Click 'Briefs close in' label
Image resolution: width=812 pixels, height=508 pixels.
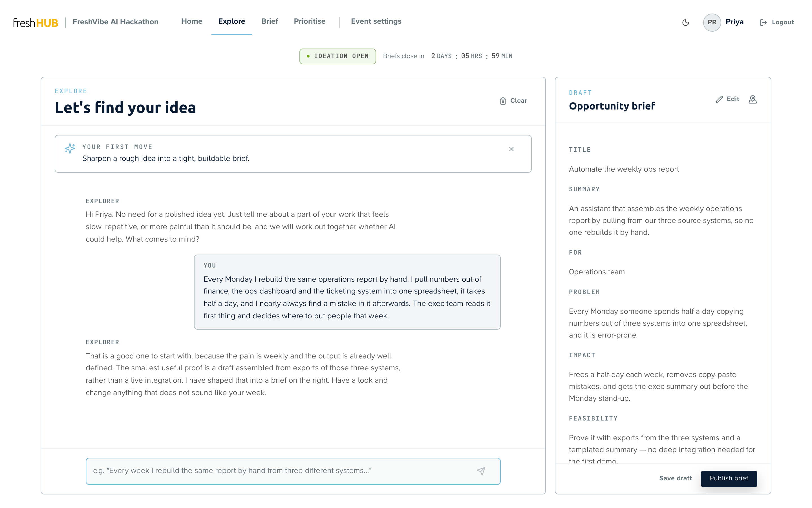404,56
